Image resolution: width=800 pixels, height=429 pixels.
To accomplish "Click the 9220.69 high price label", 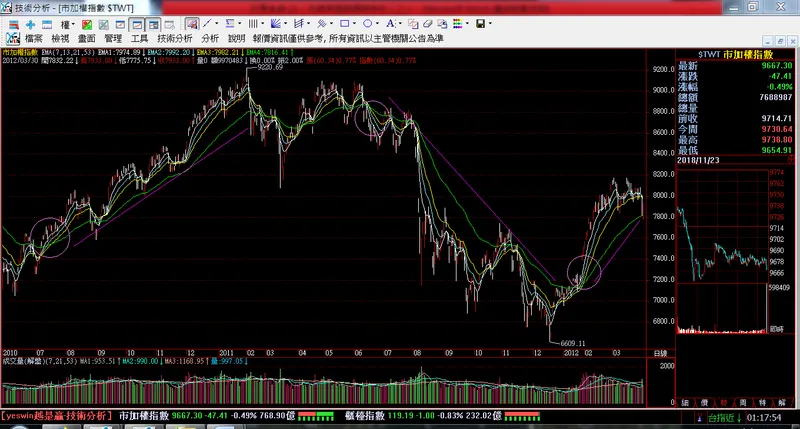I will click(x=270, y=67).
